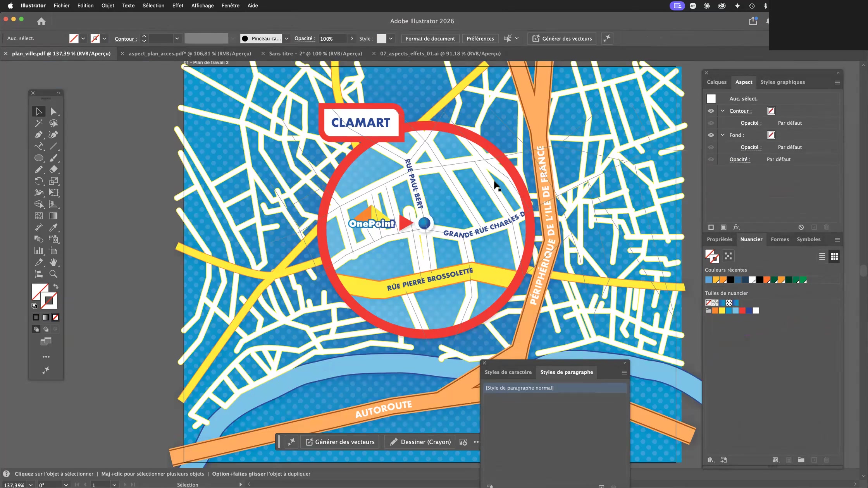This screenshot has width=868, height=488.
Task: Select the Pen tool
Action: (39, 135)
